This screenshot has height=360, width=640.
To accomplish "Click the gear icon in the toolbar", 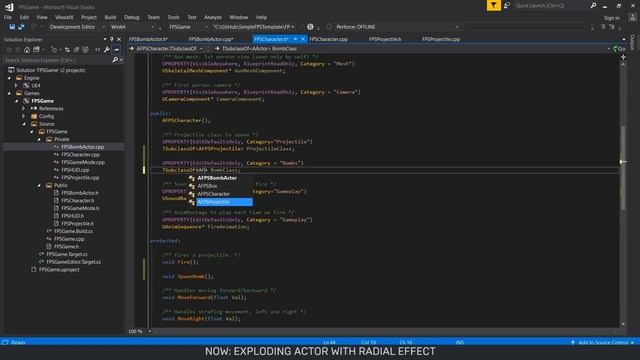I will coord(310,27).
